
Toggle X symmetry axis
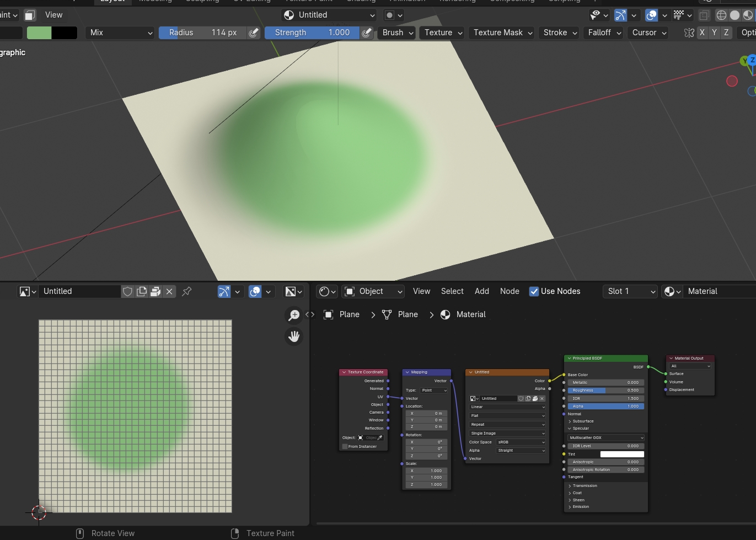(702, 33)
